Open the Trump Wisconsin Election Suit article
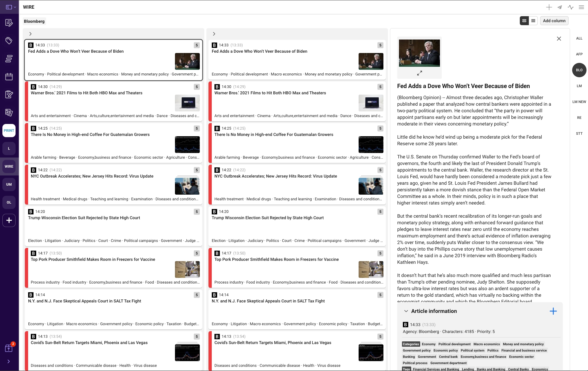Image resolution: width=588 pixels, height=371 pixels. coord(84,218)
